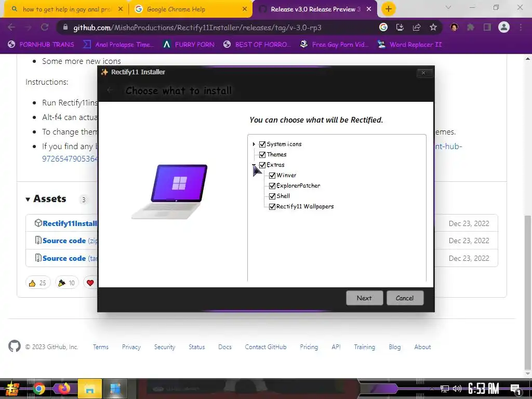Add thumbs up reaction 25
The image size is (532, 399).
tap(38, 283)
